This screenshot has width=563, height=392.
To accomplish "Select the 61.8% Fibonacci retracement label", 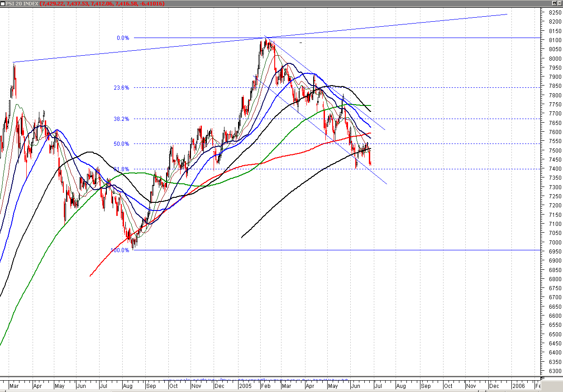I will click(121, 169).
